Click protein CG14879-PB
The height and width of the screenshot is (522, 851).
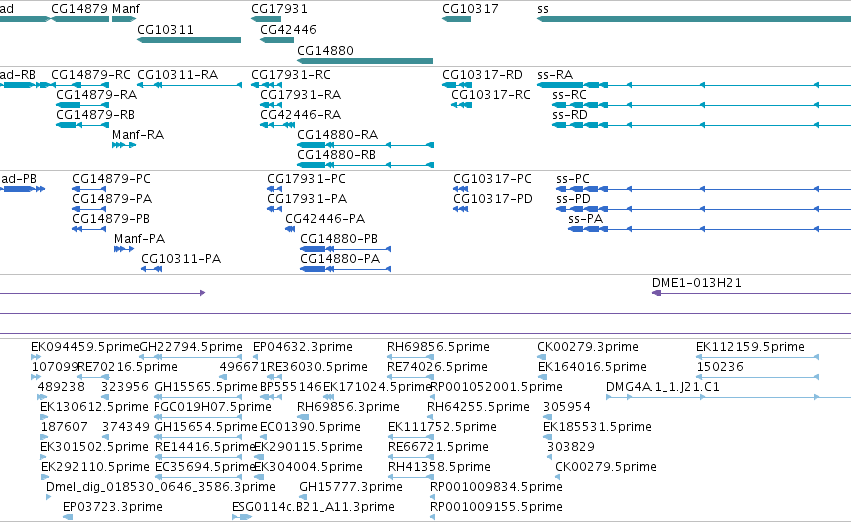[x=111, y=219]
